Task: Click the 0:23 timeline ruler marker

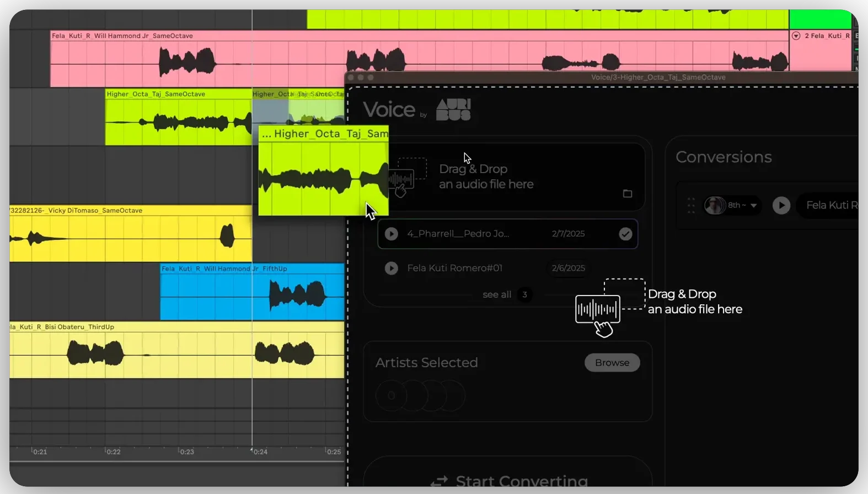Action: click(186, 452)
